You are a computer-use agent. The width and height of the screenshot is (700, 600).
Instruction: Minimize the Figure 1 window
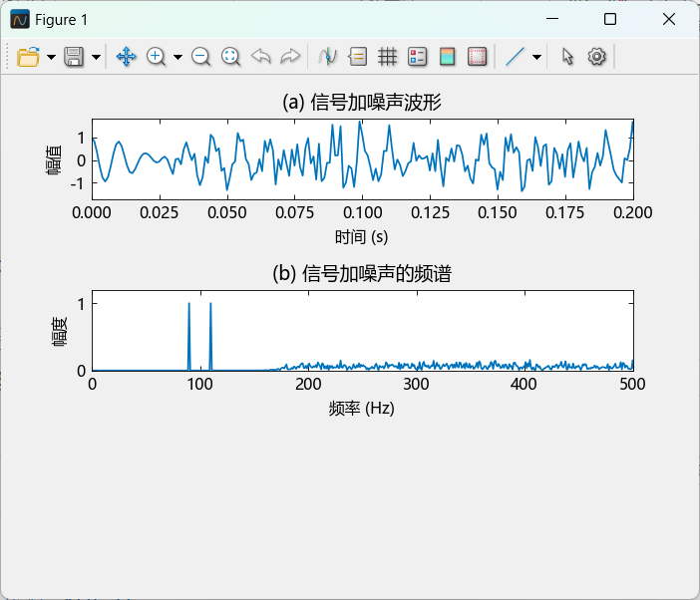552,19
